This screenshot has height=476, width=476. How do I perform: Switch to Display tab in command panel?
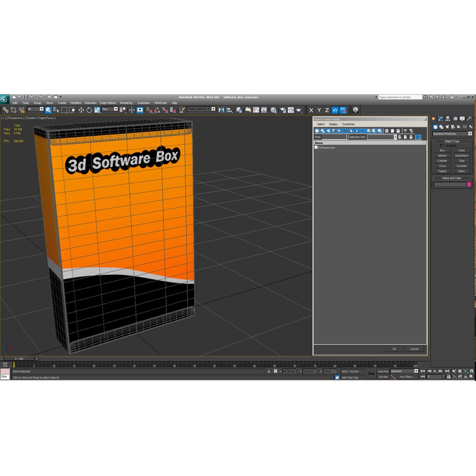462,119
